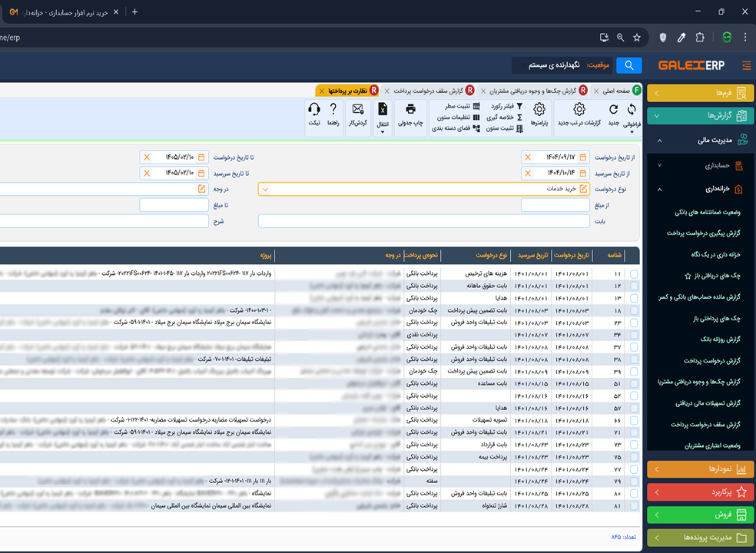This screenshot has width=756, height=553.
Task: Click the بابت text input field
Action: pyautogui.click(x=424, y=220)
